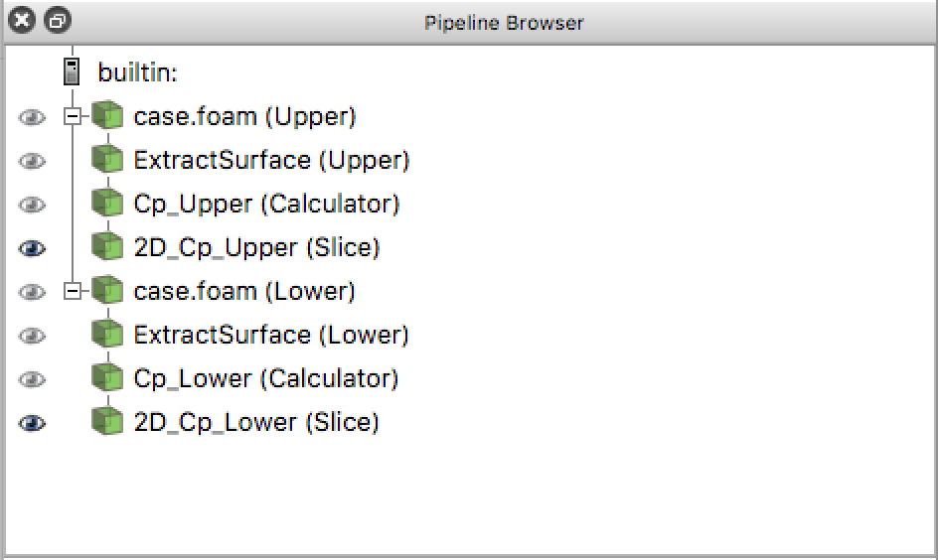
Task: Collapse the case.foam (Upper) tree branch
Action: (72, 116)
